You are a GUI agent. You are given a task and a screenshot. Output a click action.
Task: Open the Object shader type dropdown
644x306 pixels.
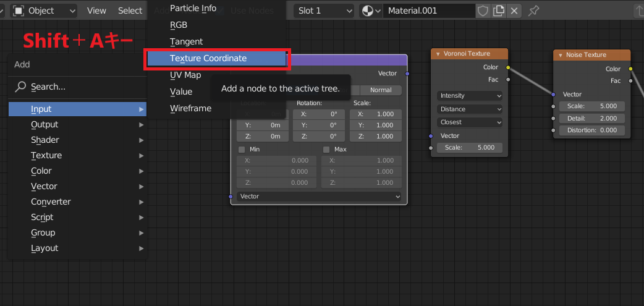44,11
